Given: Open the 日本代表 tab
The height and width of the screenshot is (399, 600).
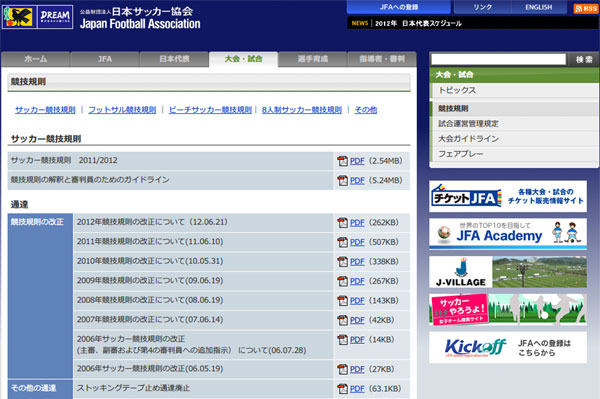Looking at the screenshot, I should tap(174, 59).
